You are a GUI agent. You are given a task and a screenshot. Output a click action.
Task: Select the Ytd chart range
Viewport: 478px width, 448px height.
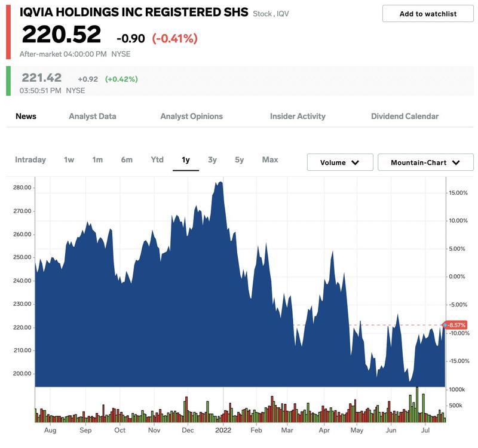157,159
